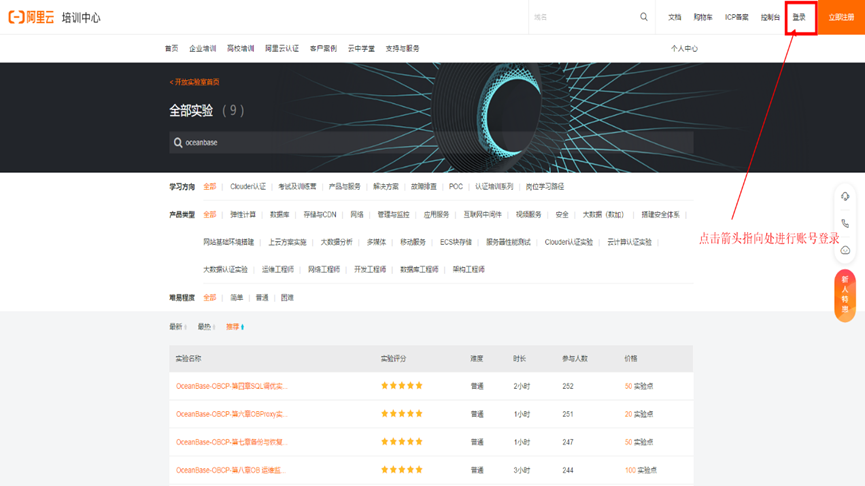The image size is (865, 486).
Task: Open 购物车 in top bar
Action: pyautogui.click(x=703, y=17)
